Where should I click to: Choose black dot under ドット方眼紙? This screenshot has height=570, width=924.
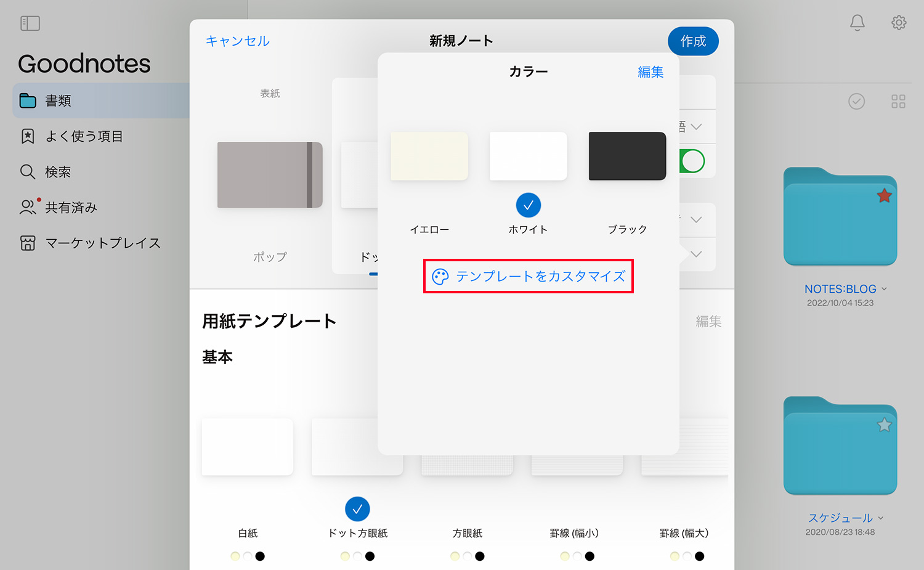click(370, 556)
